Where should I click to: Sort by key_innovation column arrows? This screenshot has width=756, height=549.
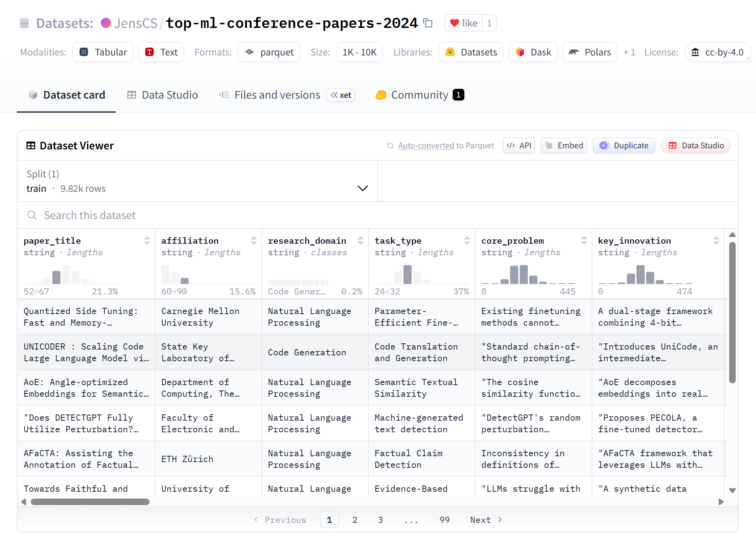[x=716, y=240]
